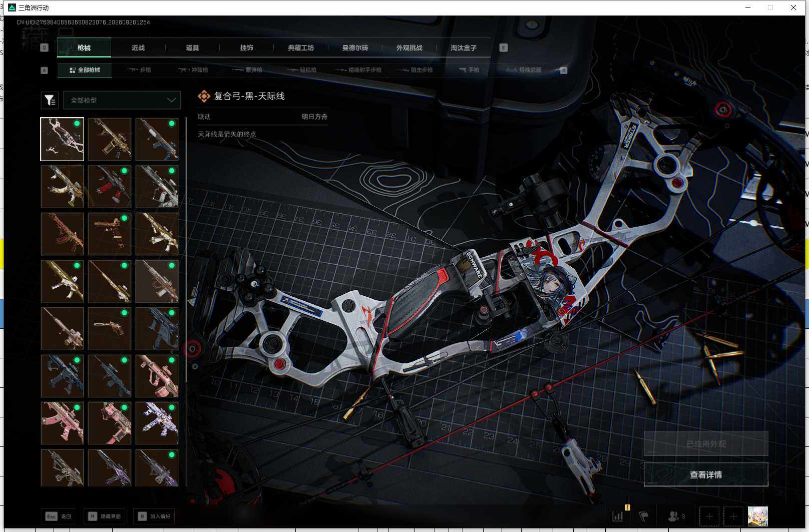Viewport: 809px width, 532px height.
Task: Click the R 加入偏好 button
Action: coord(154,516)
